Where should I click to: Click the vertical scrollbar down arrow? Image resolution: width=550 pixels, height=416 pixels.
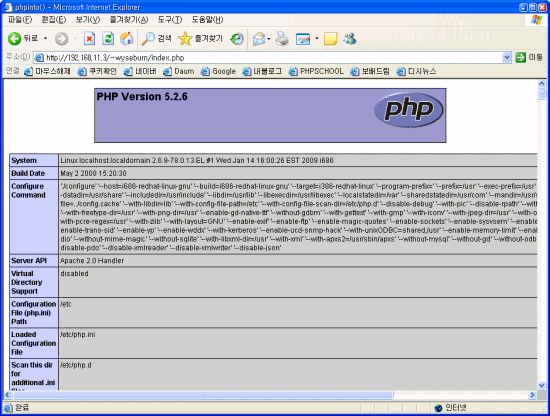pos(542,385)
